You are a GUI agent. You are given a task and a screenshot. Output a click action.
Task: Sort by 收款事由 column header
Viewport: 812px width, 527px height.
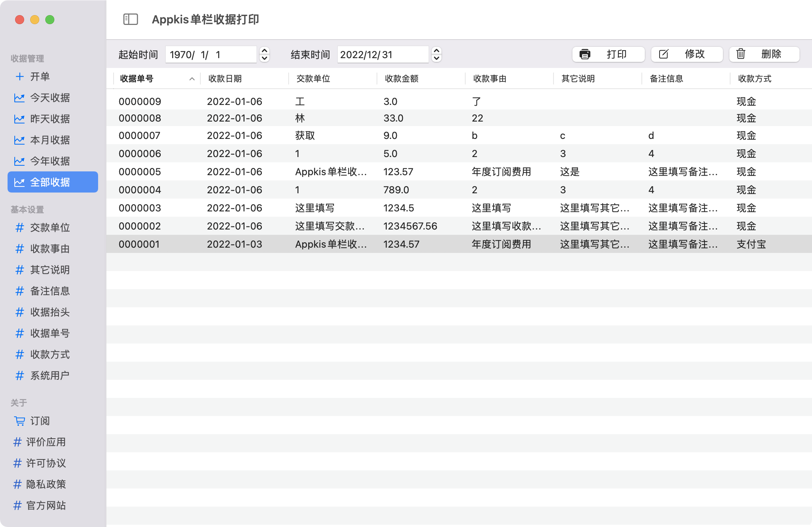click(509, 79)
